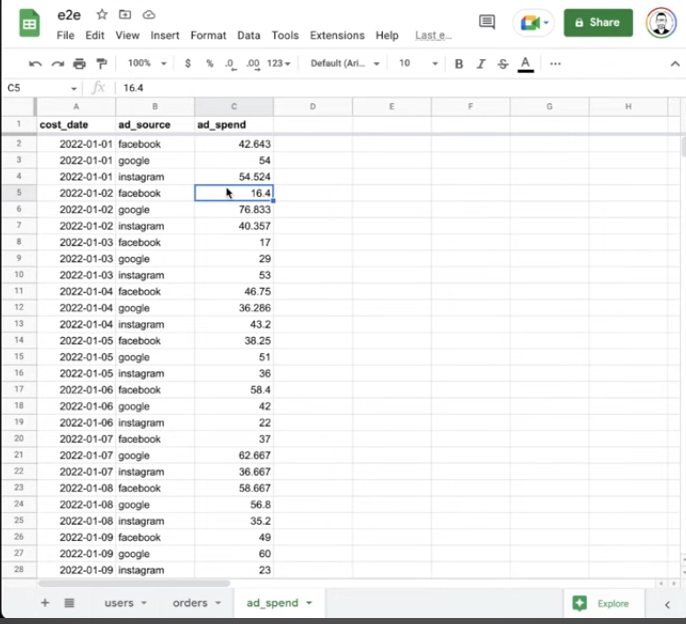Image resolution: width=686 pixels, height=624 pixels.
Task: Open the Google Sheets home icon
Action: point(29,24)
